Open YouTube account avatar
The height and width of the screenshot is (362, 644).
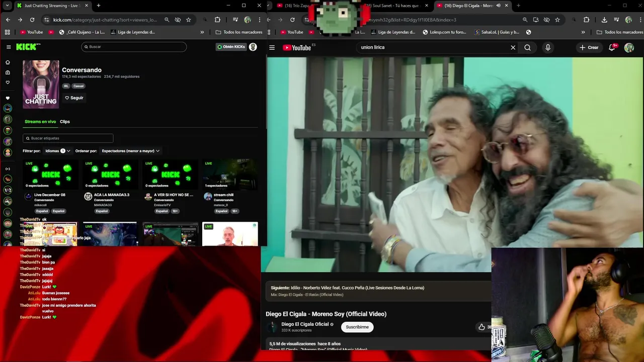tap(629, 48)
